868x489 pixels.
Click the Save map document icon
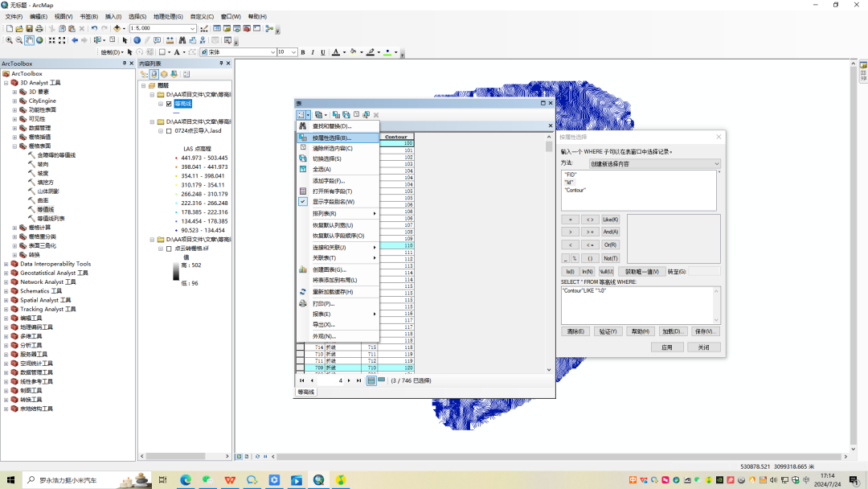[x=30, y=28]
